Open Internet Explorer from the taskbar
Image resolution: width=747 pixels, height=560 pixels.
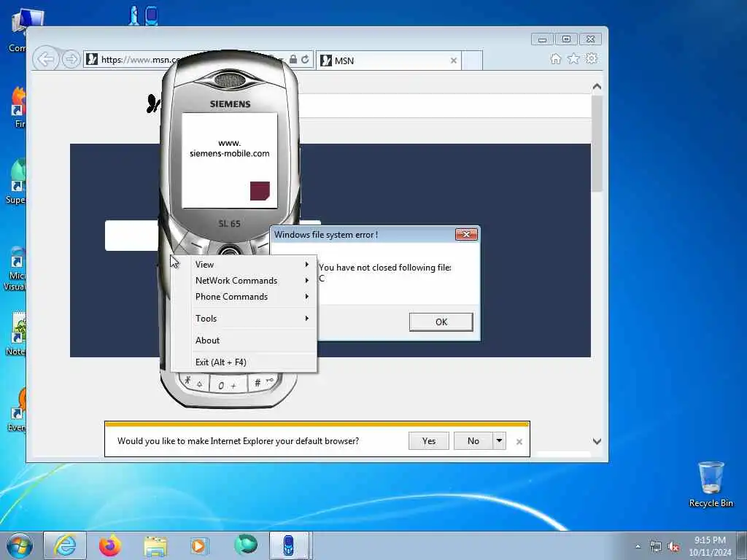(x=65, y=545)
